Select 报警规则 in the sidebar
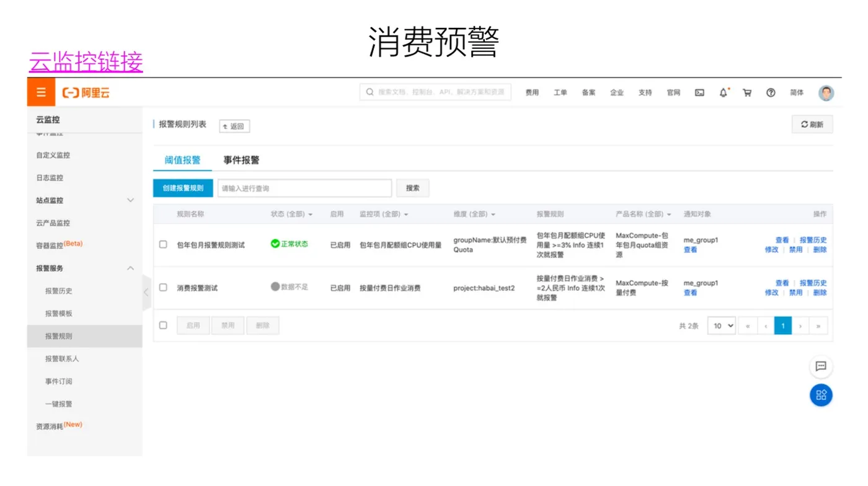The image size is (868, 486). point(85,336)
